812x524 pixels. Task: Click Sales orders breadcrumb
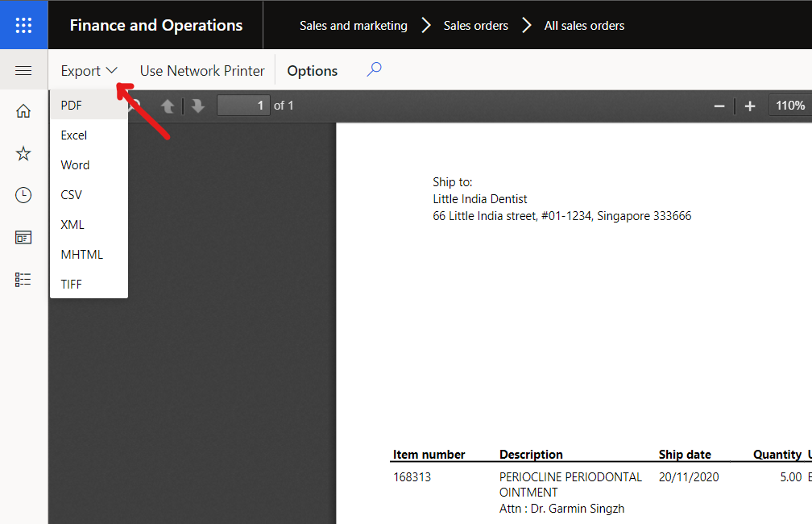pos(476,26)
